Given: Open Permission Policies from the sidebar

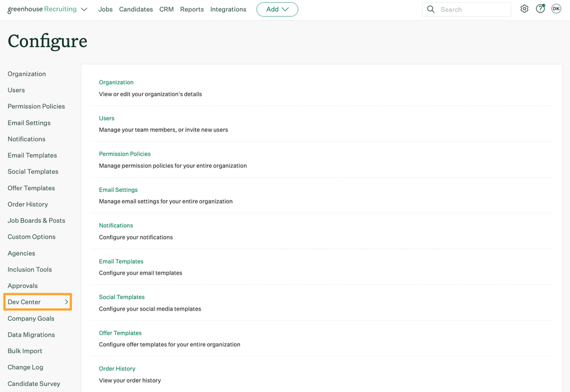Looking at the screenshot, I should click(x=36, y=106).
